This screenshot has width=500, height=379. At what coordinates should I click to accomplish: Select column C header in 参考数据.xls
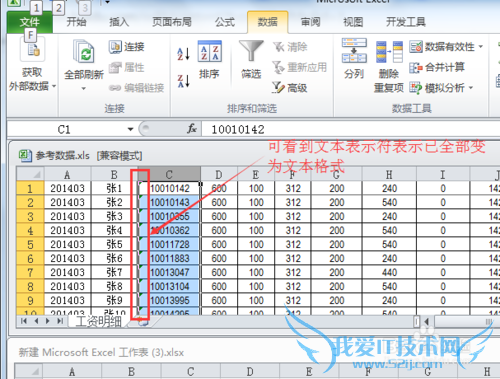coord(169,175)
